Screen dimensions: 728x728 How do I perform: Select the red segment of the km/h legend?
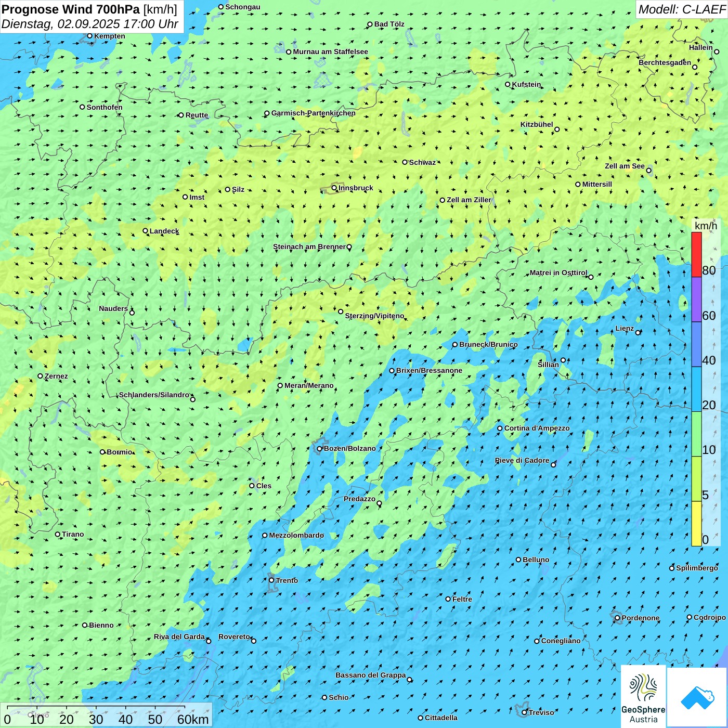point(696,254)
